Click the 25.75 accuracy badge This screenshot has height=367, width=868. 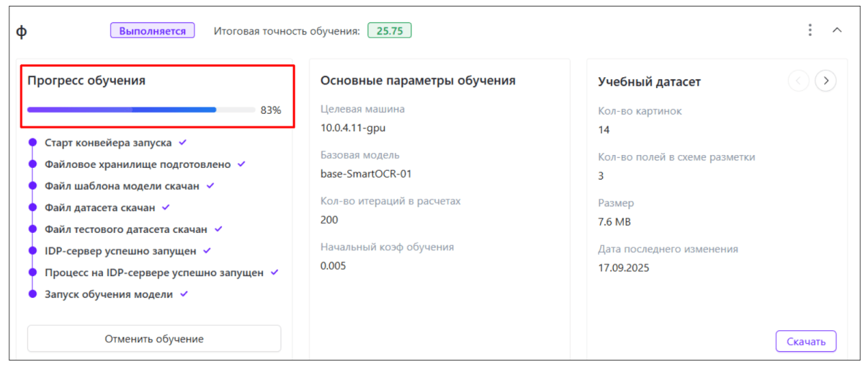(x=389, y=31)
